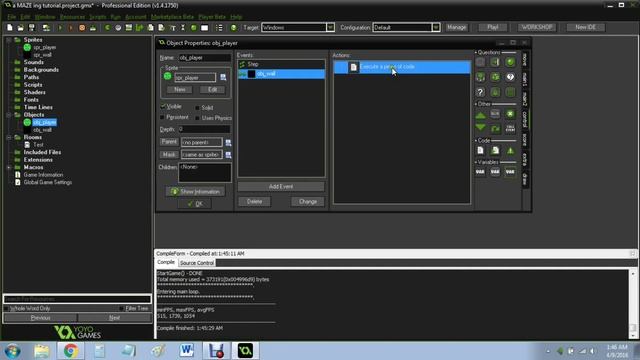
Task: Enable the Solid checkbox
Action: (x=198, y=108)
